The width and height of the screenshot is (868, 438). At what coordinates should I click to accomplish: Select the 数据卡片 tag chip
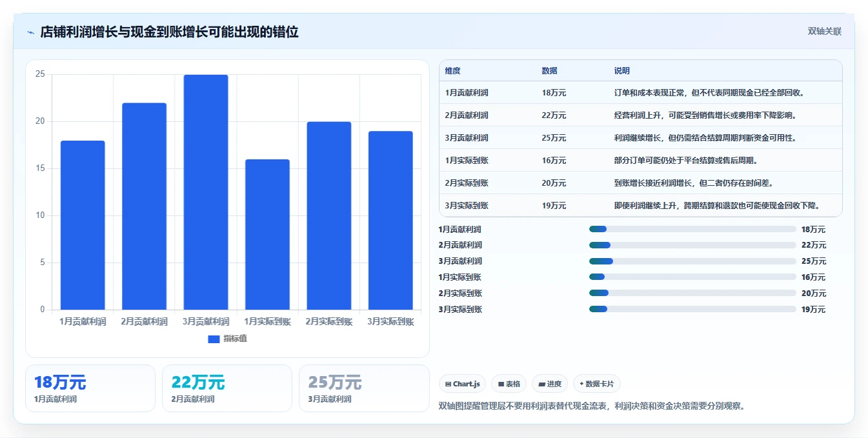pyautogui.click(x=597, y=384)
